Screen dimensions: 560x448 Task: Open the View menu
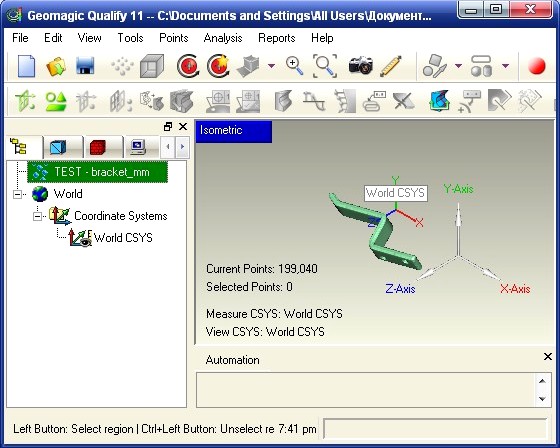(x=90, y=38)
